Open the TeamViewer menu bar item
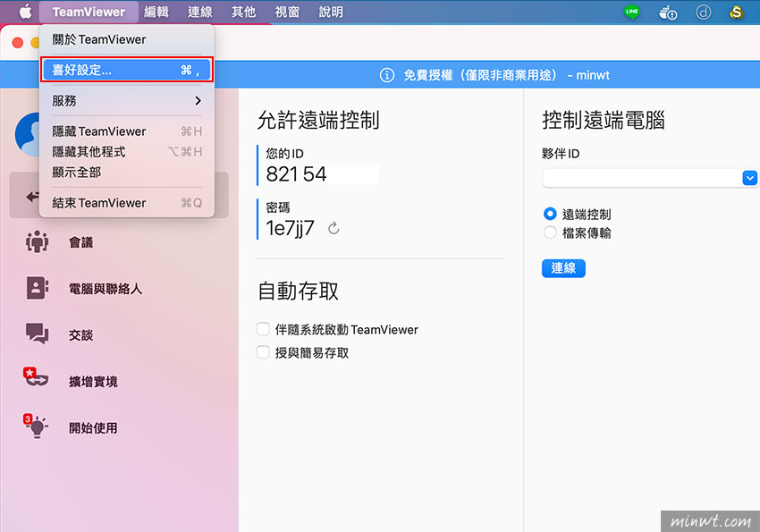Screen dimensions: 760x532 click(89, 12)
